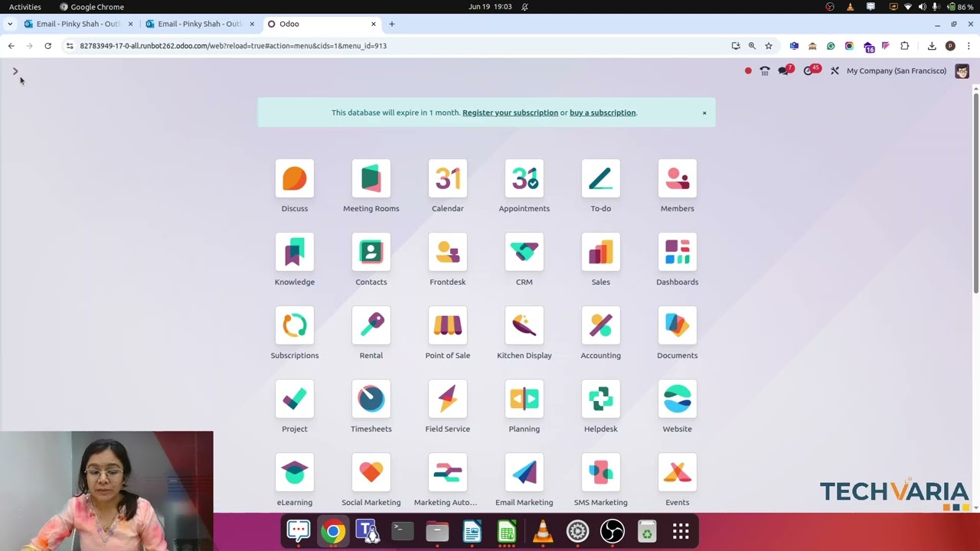Launch the Social Marketing app
The image size is (980, 551).
pyautogui.click(x=371, y=473)
